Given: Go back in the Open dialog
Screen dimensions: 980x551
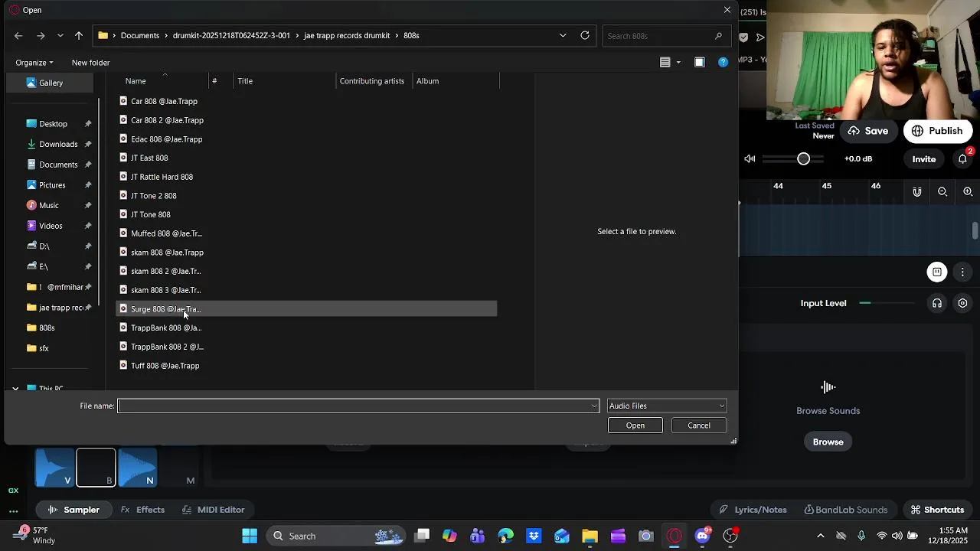Looking at the screenshot, I should 18,35.
